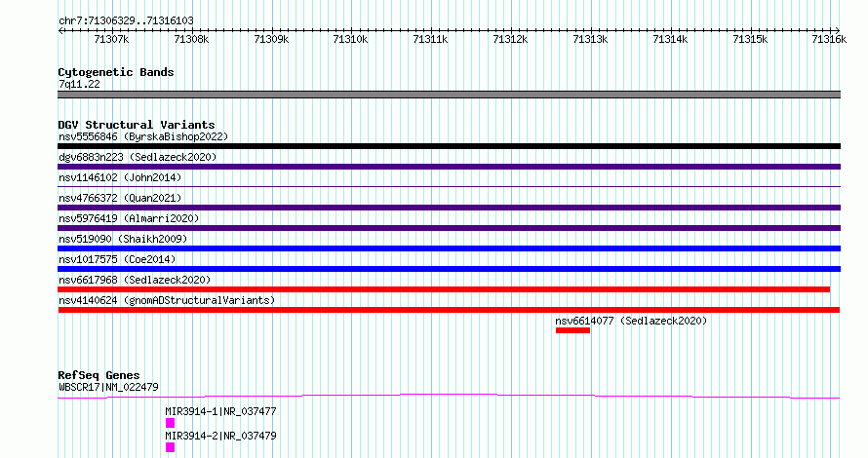Click the 71312k ruler tick label
868x458 pixels.
point(510,39)
